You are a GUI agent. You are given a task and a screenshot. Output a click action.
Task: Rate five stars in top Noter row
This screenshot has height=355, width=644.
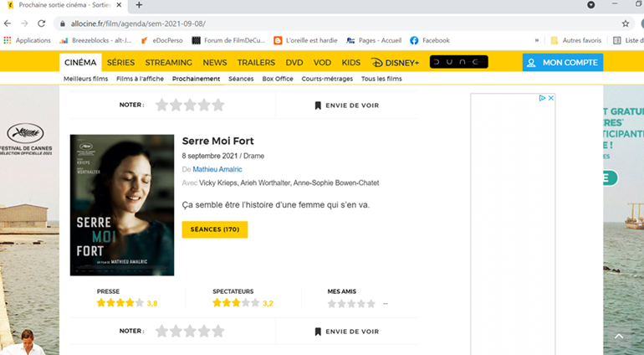click(218, 105)
